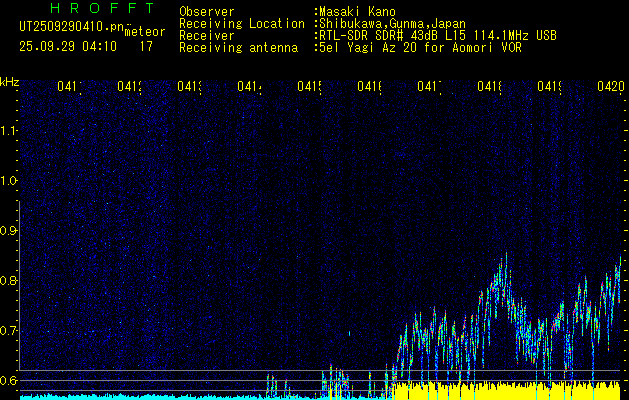Click the Receiving Location field label
Image resolution: width=629 pixels, height=400 pixels.
pyautogui.click(x=241, y=23)
